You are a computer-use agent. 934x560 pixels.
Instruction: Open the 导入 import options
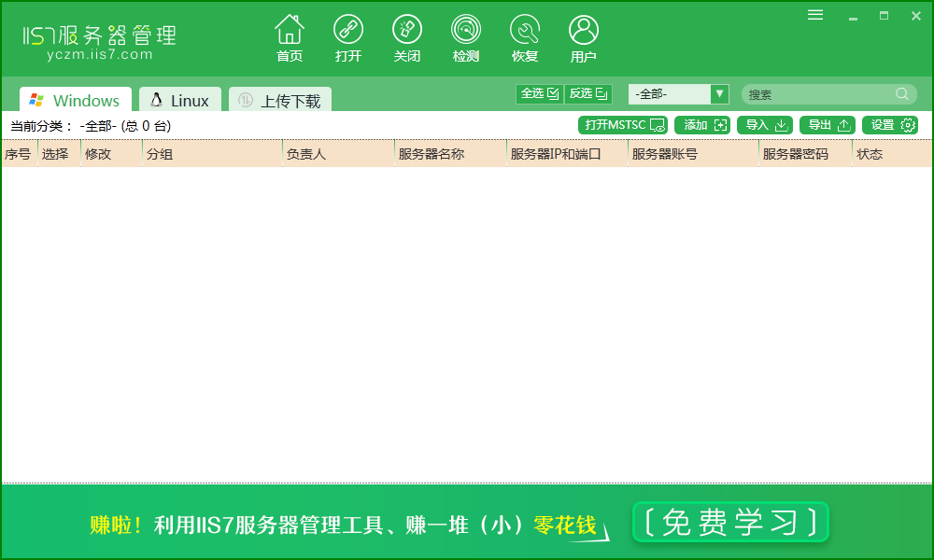[x=765, y=124]
